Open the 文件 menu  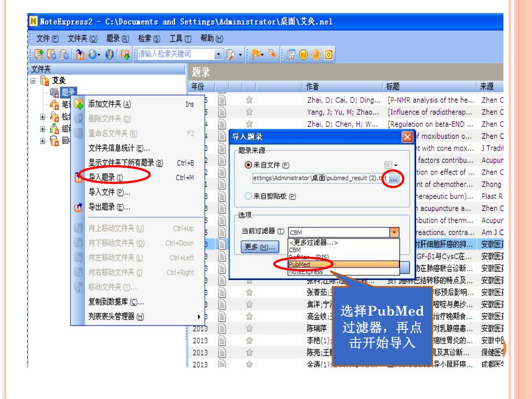(47, 38)
